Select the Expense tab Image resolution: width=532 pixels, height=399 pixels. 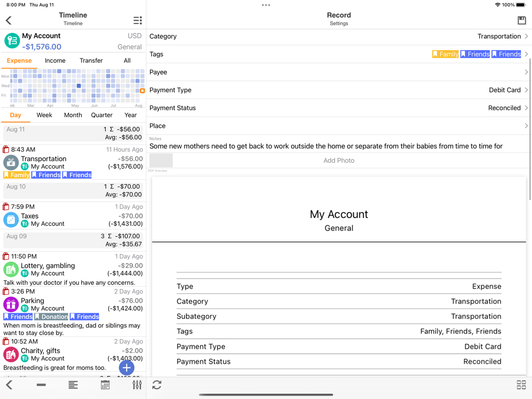coord(19,61)
